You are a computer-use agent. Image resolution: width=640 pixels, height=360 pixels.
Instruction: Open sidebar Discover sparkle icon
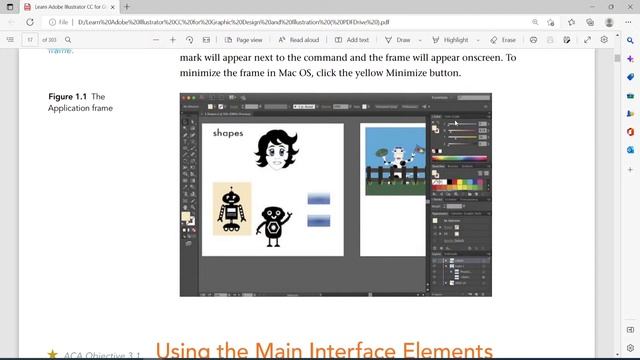(x=630, y=59)
